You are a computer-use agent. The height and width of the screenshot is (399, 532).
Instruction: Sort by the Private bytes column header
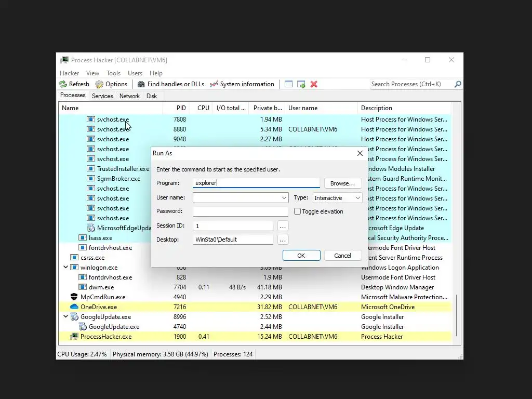[267, 108]
